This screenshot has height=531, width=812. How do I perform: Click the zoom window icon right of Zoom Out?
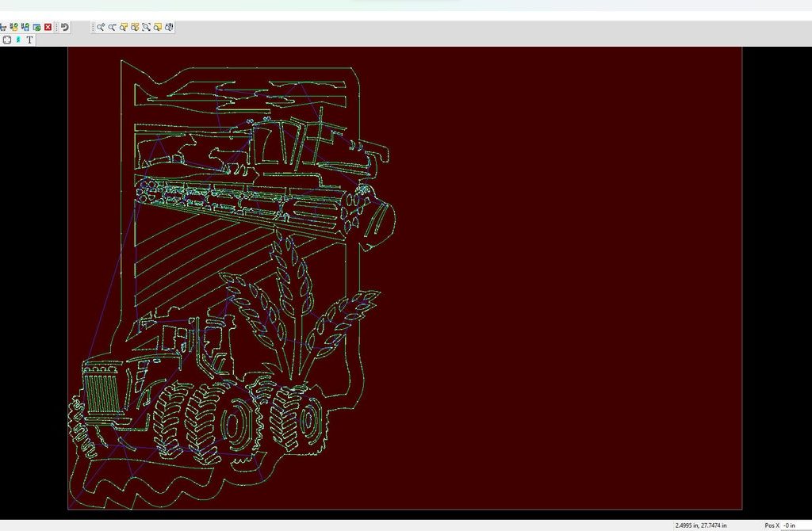click(x=124, y=27)
